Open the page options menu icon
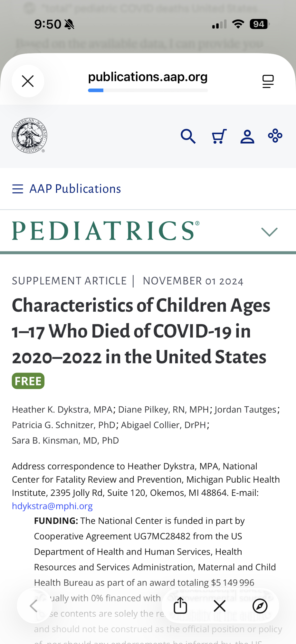 pos(268,81)
